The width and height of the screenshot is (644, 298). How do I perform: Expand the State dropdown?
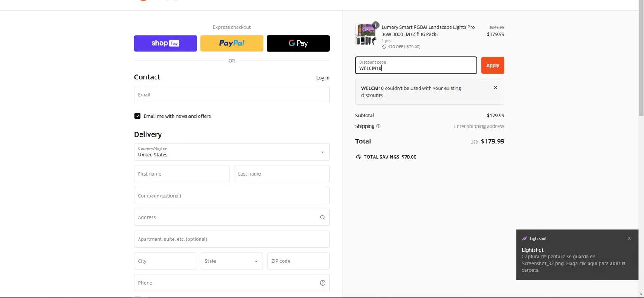coord(231,261)
